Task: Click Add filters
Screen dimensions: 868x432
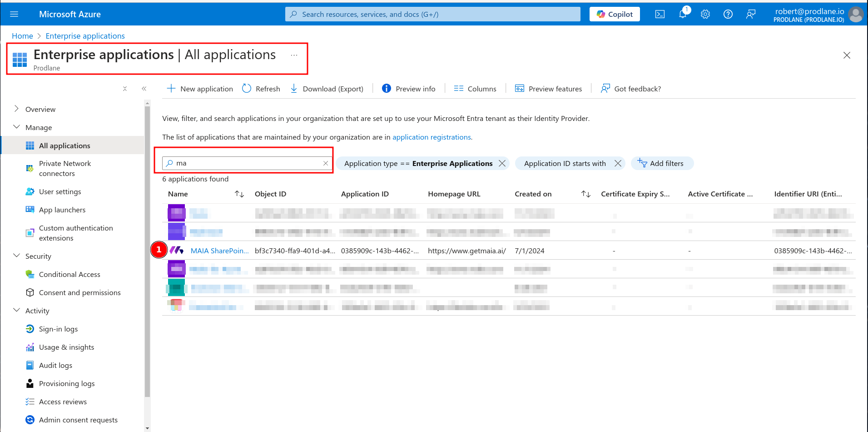Action: 662,163
